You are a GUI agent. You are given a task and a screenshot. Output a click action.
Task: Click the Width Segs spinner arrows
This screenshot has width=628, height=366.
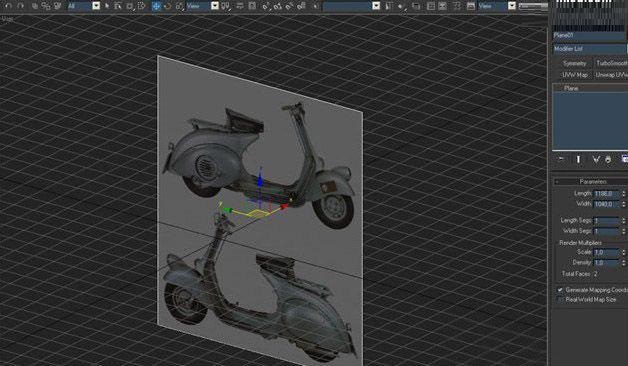point(623,231)
